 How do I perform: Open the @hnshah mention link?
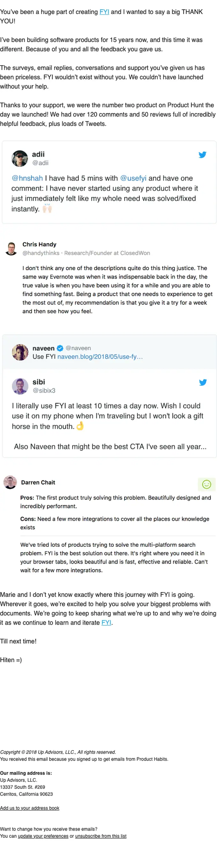point(27,178)
